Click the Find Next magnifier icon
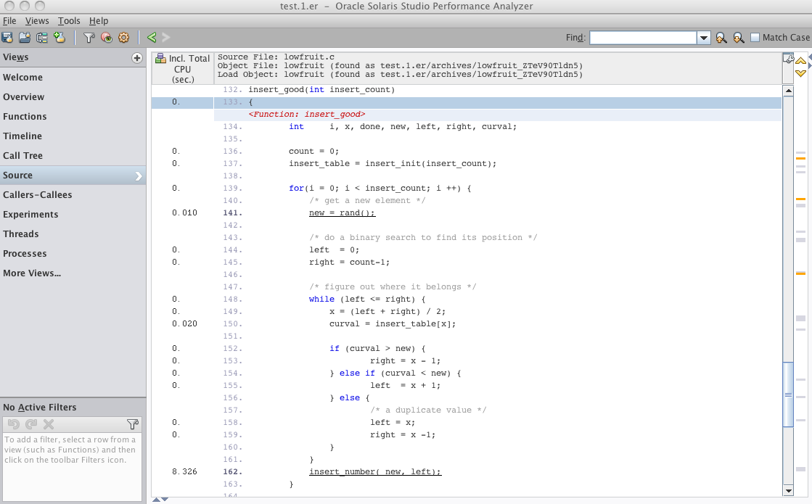The width and height of the screenshot is (812, 504). (x=739, y=38)
